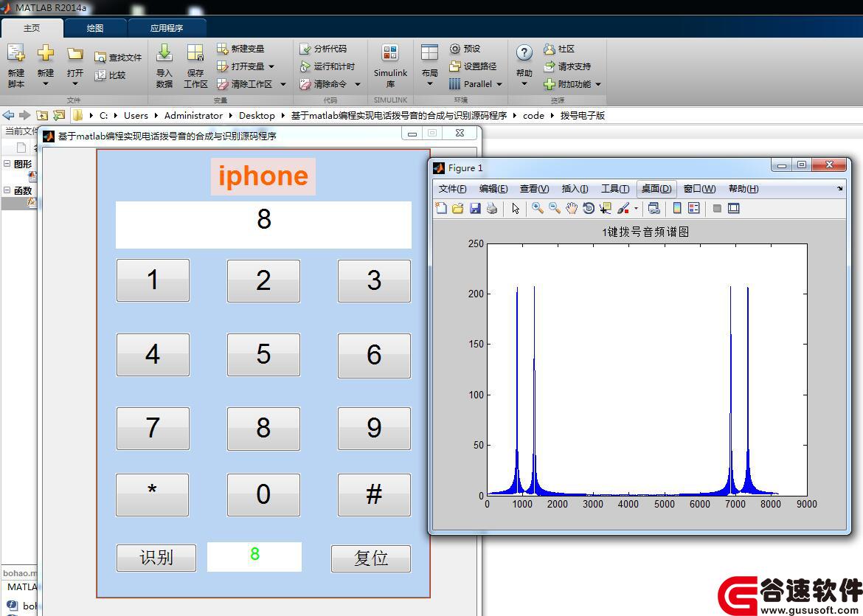Go back with address bar left arrow
This screenshot has height=616, width=863.
tap(8, 115)
